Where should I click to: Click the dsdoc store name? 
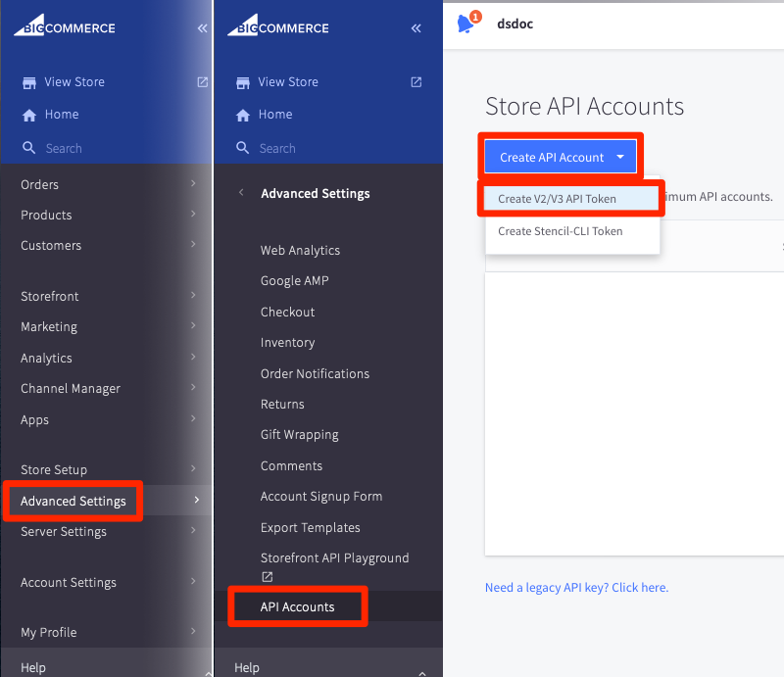coord(515,24)
